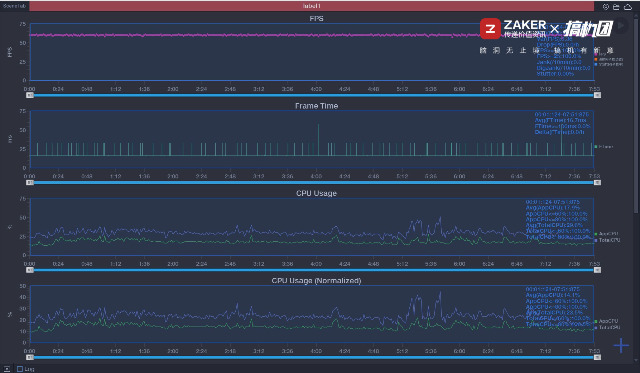
Task: Open the settings gear icon in top bar
Action: point(606,7)
